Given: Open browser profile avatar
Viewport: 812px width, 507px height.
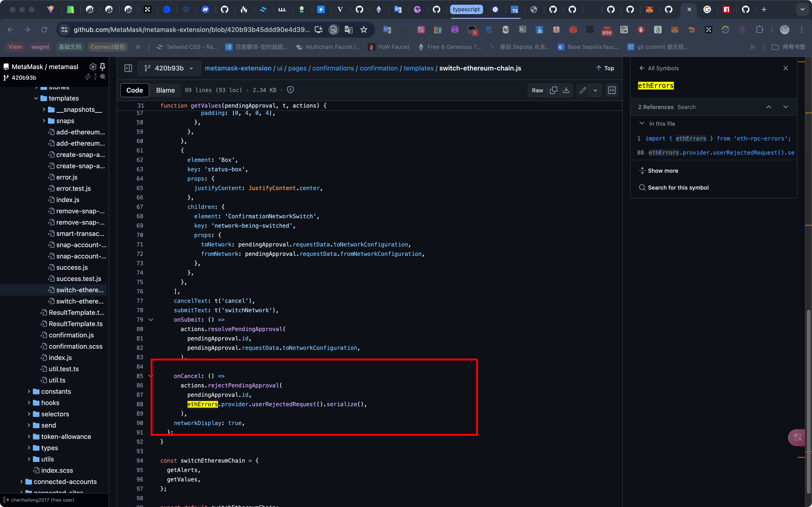Looking at the screenshot, I should click(785, 30).
